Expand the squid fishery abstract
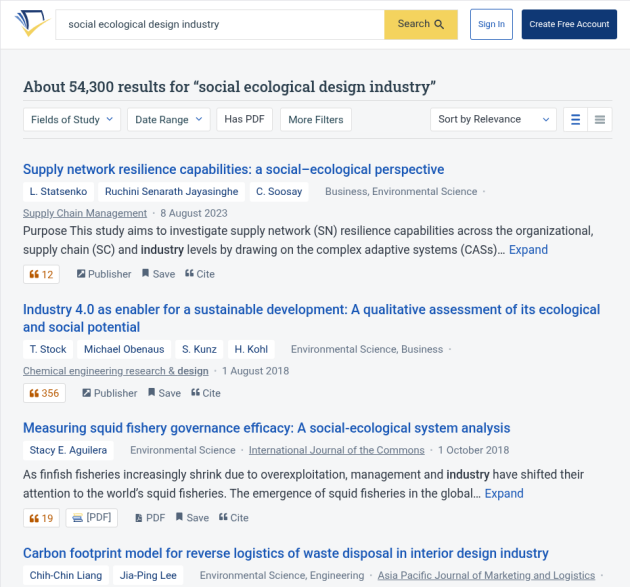This screenshot has width=630, height=587. click(504, 493)
